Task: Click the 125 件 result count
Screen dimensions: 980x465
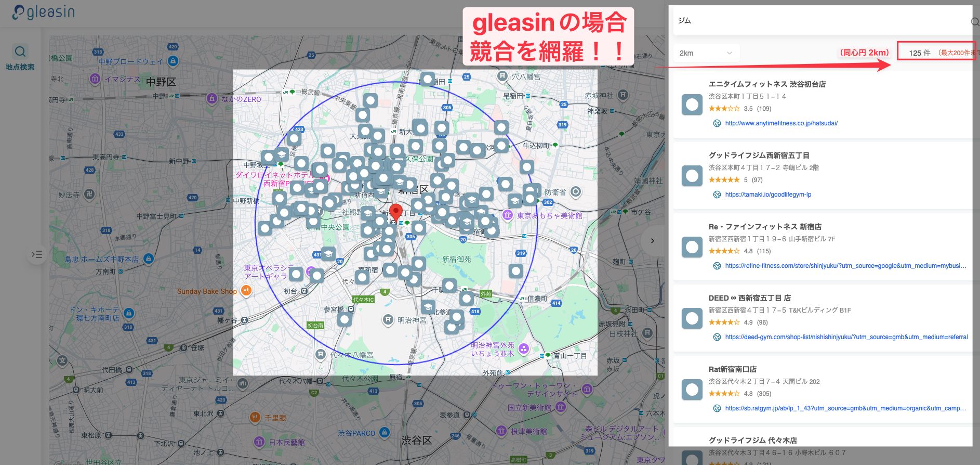Action: pos(919,53)
